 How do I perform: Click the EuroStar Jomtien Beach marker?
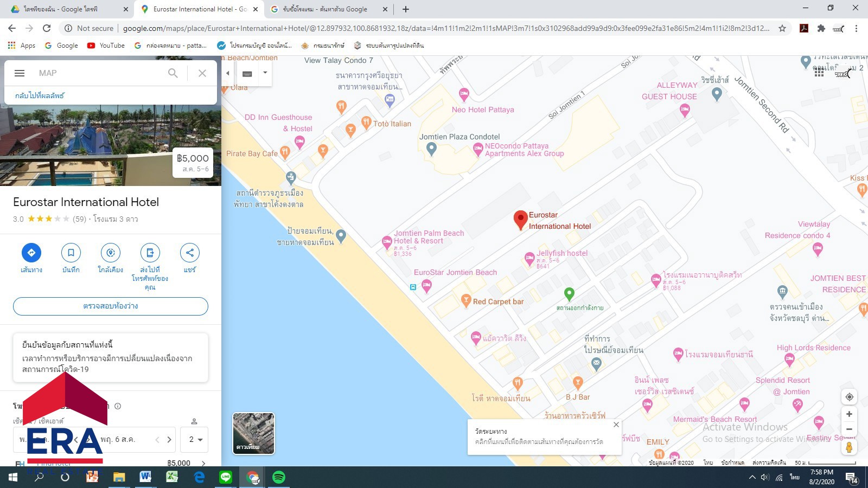tap(427, 285)
